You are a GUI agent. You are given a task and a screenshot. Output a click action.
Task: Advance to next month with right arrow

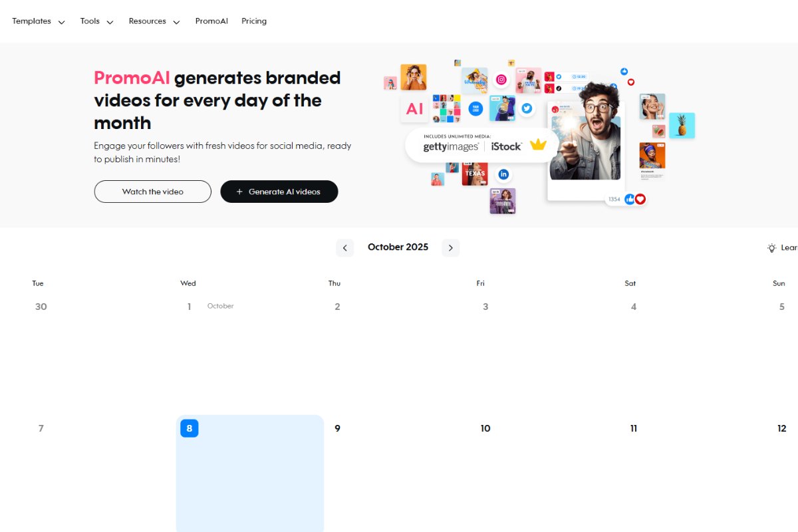(451, 248)
